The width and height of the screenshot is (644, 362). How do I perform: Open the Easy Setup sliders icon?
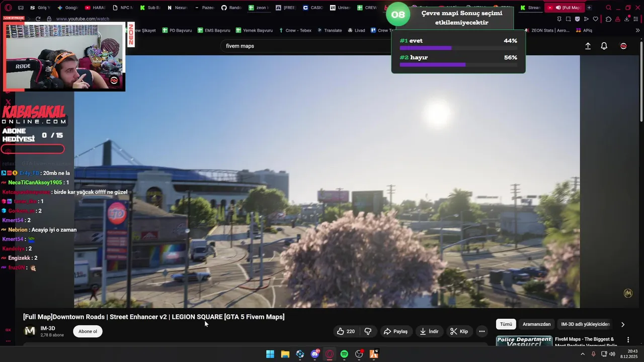636,19
